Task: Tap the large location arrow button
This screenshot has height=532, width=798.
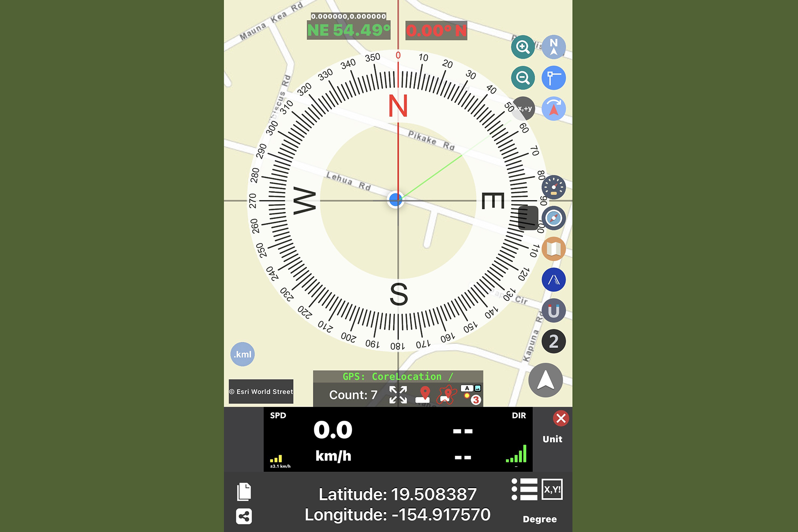Action: [x=546, y=380]
